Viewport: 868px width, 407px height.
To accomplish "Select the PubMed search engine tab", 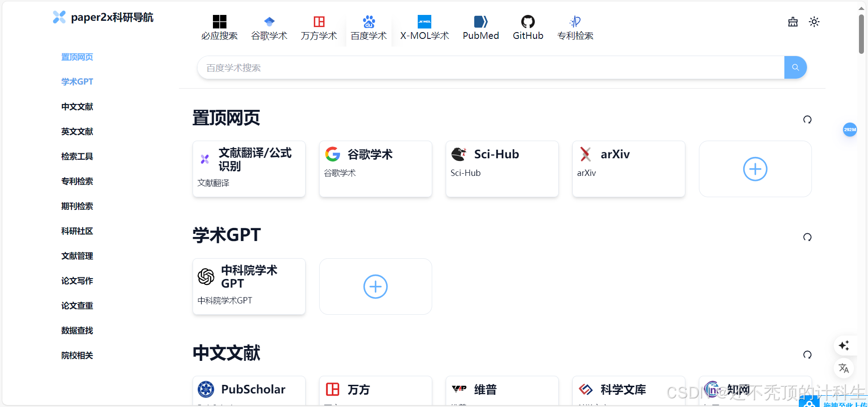I will [481, 28].
